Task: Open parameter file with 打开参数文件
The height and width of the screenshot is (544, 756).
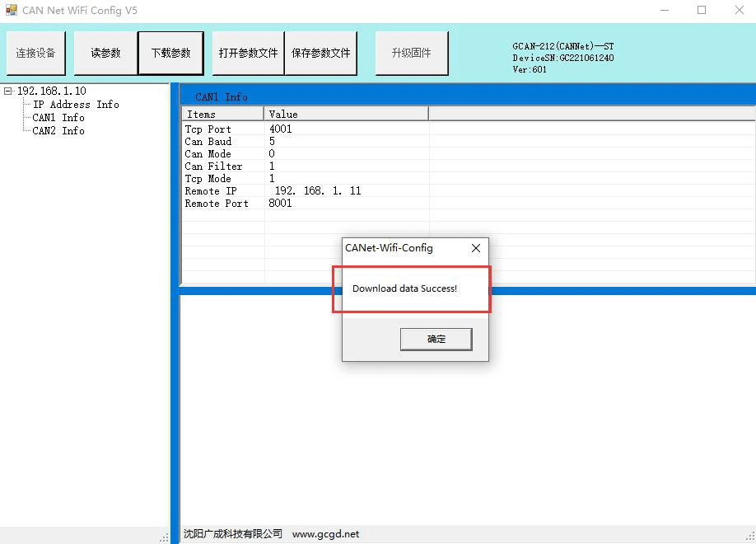Action: 248,54
